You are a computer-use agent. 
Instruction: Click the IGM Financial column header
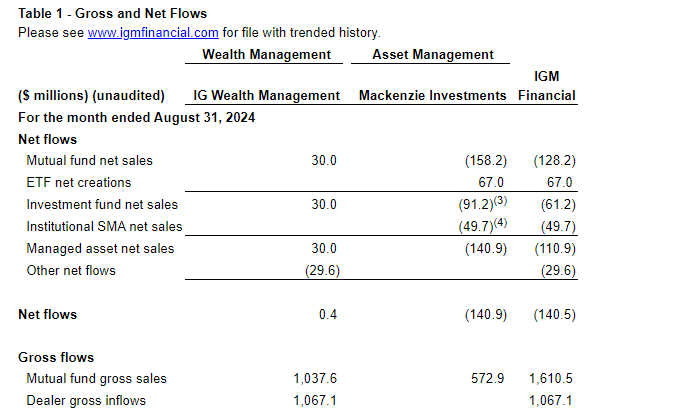pyautogui.click(x=547, y=86)
